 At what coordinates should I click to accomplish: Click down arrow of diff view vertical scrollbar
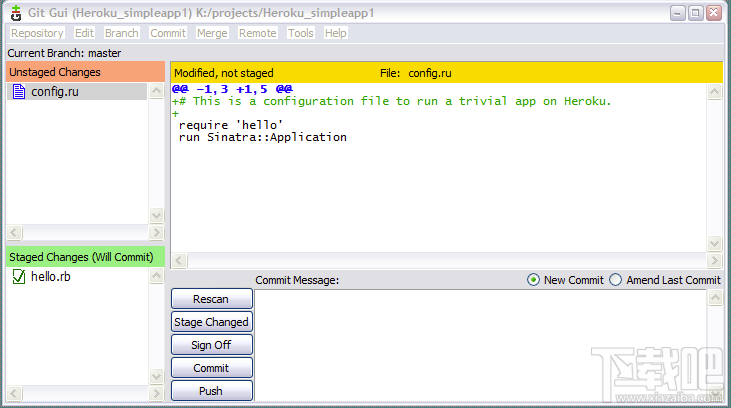(715, 243)
